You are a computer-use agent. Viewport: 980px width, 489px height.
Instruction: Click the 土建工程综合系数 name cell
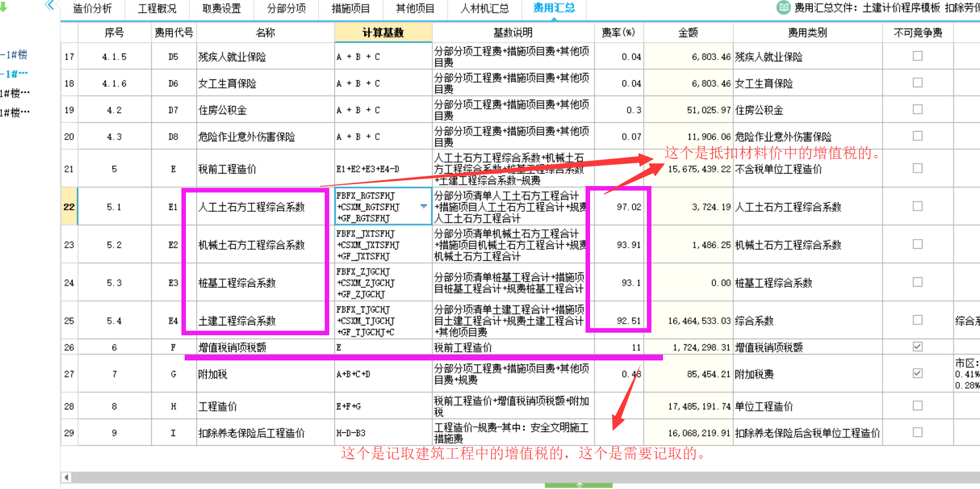265,320
